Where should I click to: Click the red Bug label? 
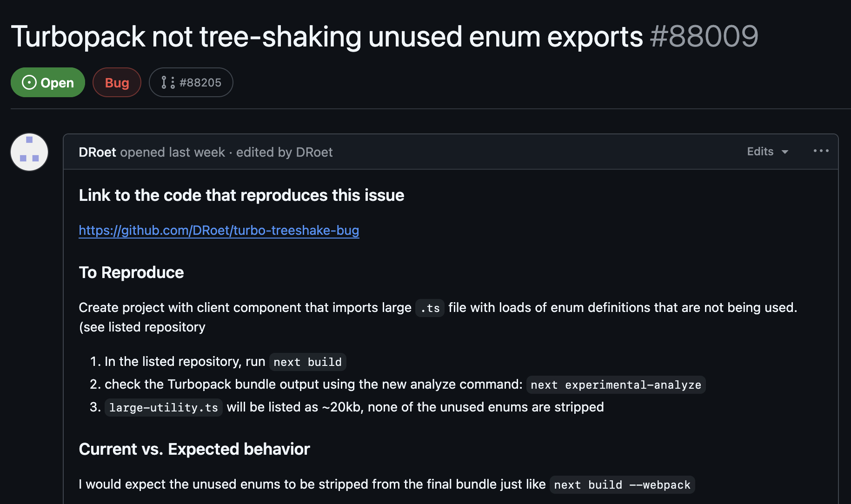(117, 82)
